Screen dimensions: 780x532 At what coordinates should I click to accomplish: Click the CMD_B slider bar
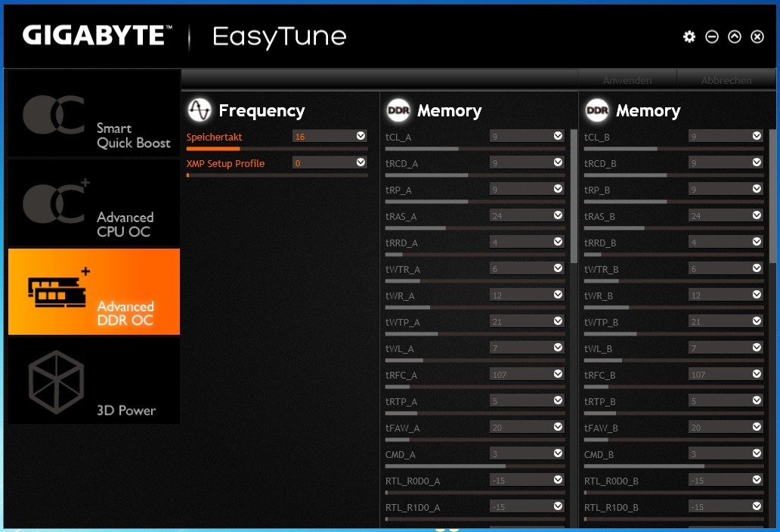[674, 466]
